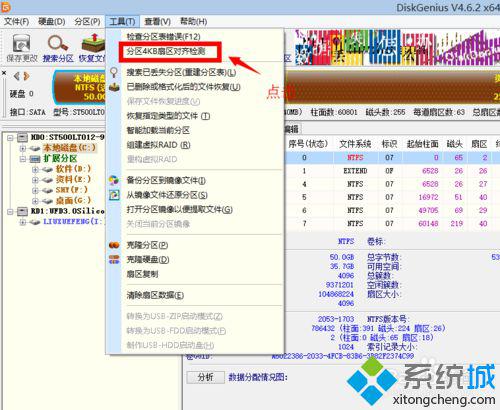Choose 克隆硬盘 menu entry
Screen dimensions: 500x410
click(x=148, y=259)
